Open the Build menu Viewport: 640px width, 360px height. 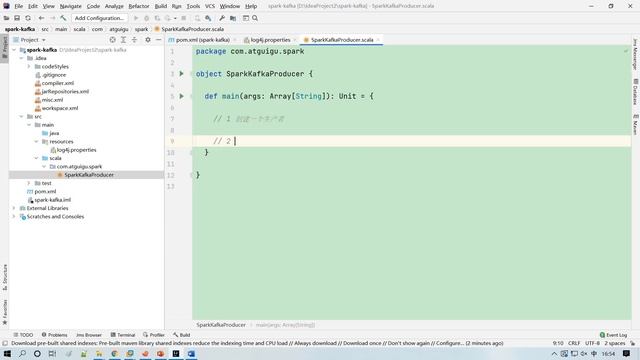pyautogui.click(x=160, y=6)
